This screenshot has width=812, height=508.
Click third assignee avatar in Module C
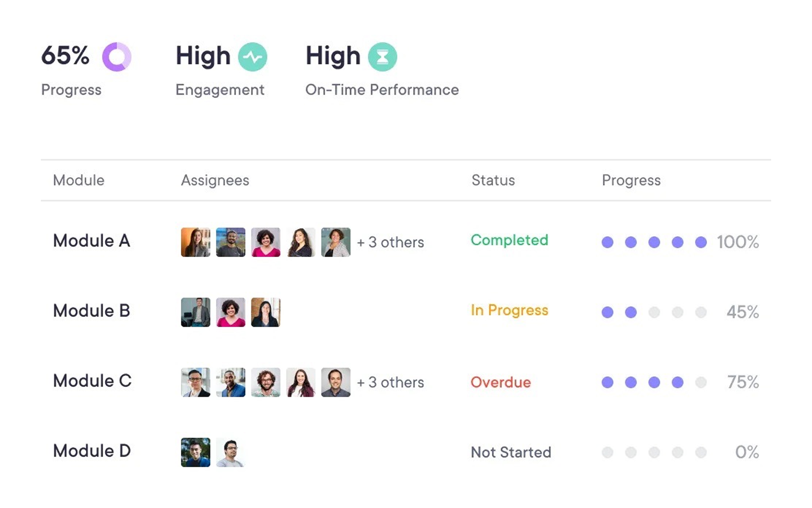[265, 382]
